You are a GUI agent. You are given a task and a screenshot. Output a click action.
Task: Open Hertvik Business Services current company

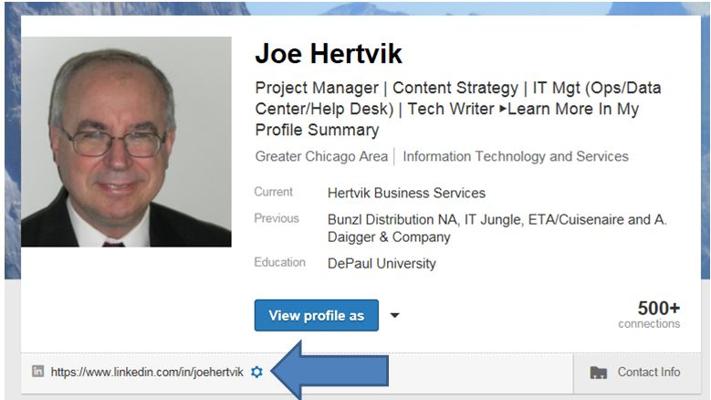click(x=406, y=193)
